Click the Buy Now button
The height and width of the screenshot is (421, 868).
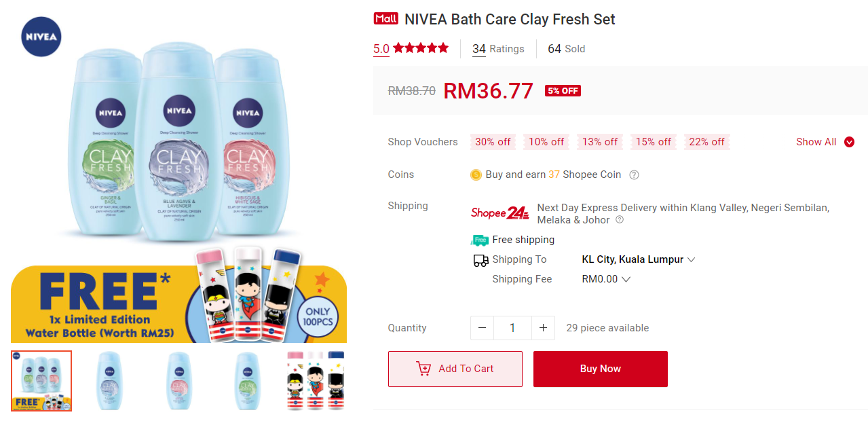tap(601, 369)
